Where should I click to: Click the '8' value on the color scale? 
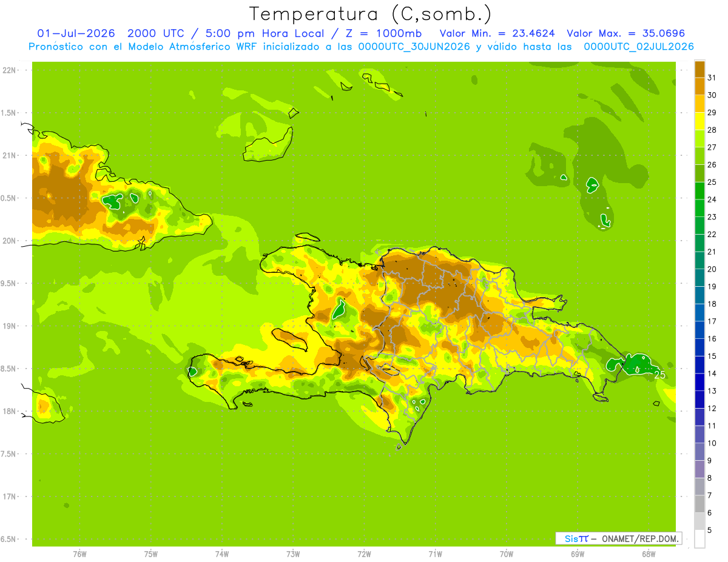click(709, 478)
